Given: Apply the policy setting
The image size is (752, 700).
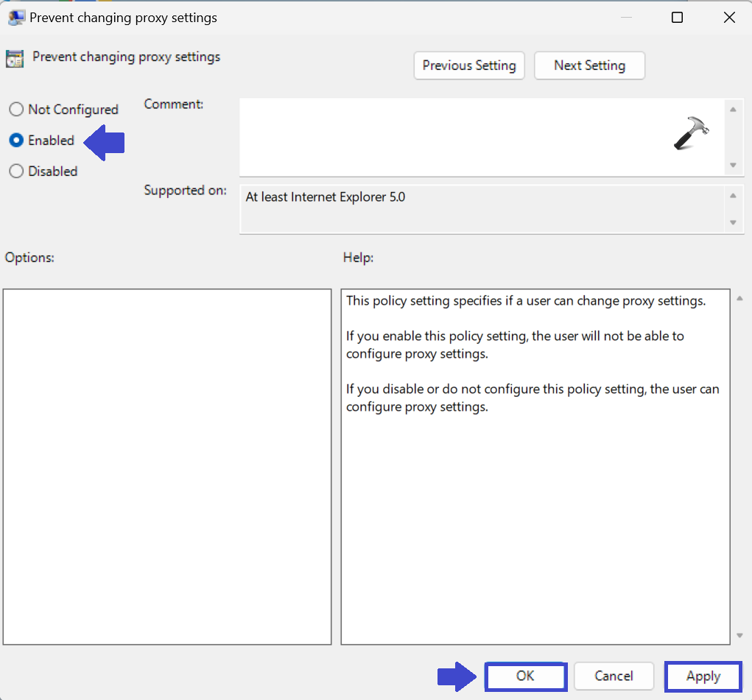Looking at the screenshot, I should point(703,676).
